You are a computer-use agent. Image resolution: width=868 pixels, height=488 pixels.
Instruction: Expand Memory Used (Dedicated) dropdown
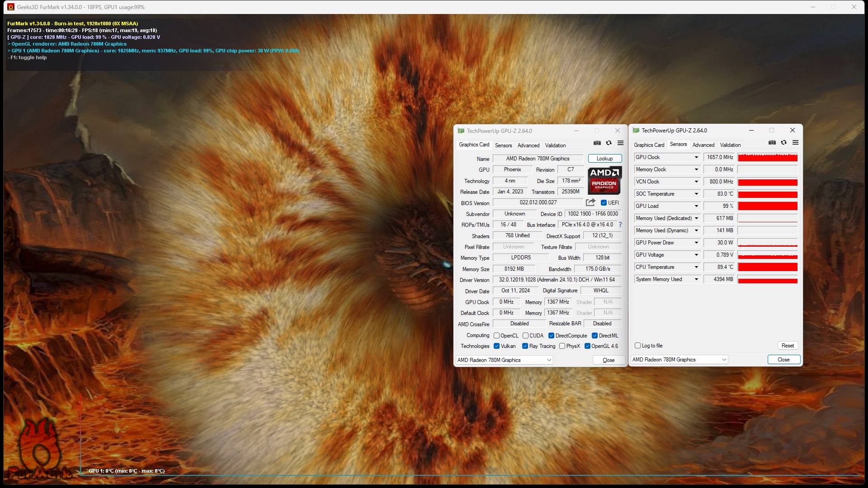tap(696, 218)
